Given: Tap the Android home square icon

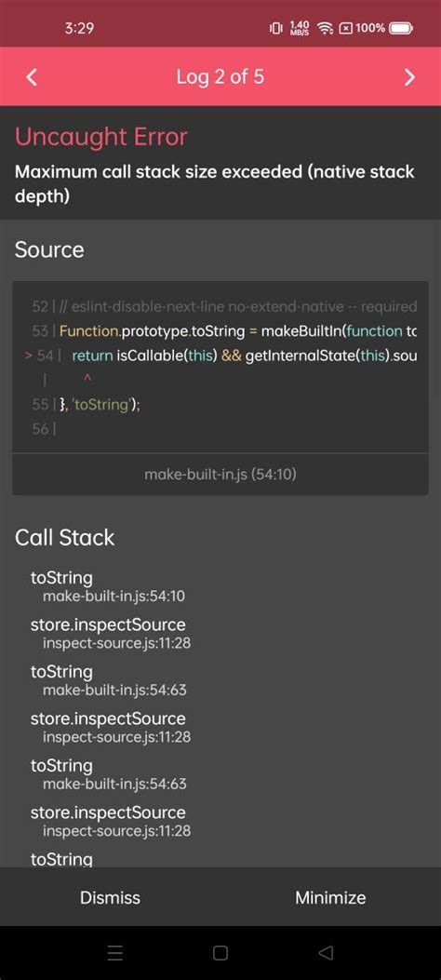Looking at the screenshot, I should (220, 952).
